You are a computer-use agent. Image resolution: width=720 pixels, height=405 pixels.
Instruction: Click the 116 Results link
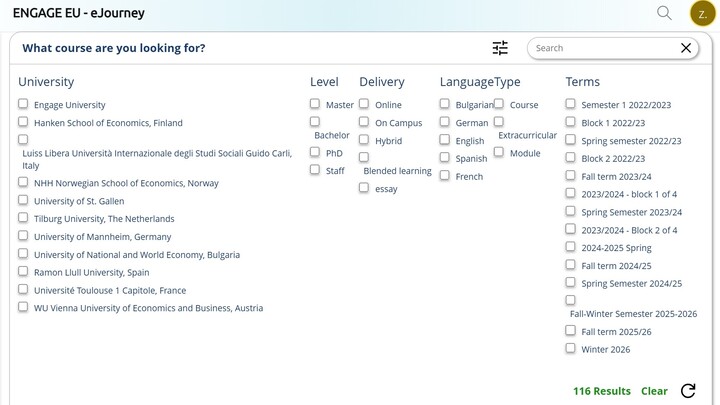[x=602, y=391]
